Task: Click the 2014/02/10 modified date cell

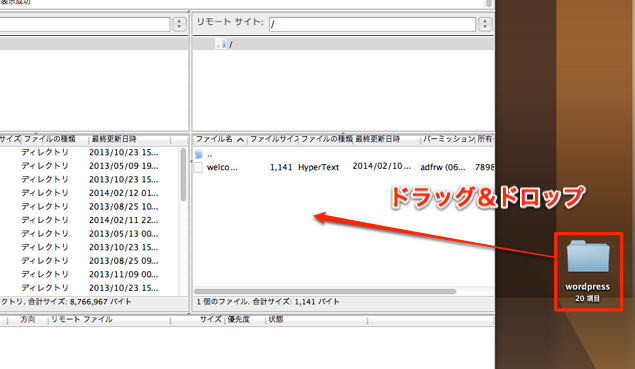Action: [381, 166]
